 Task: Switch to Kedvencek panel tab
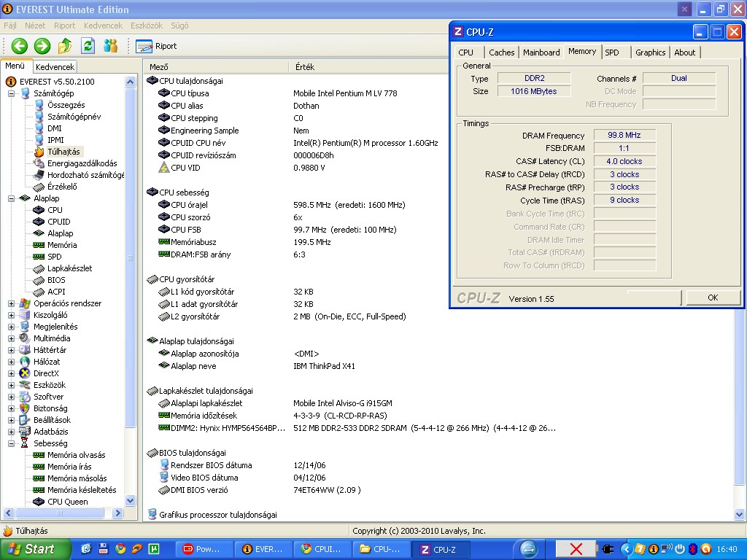55,66
